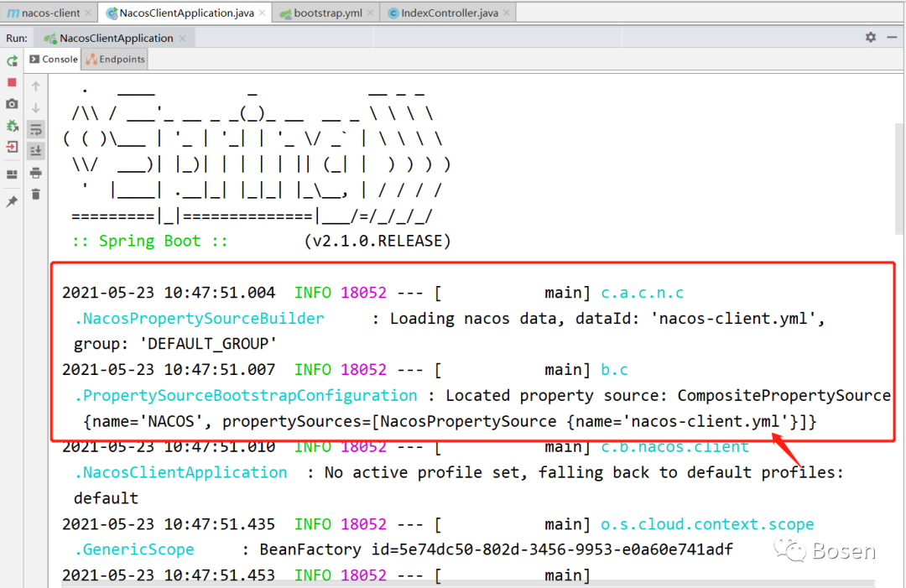Close the nacos-client editor tab
Image resolution: width=906 pixels, height=588 pixels.
tap(88, 13)
